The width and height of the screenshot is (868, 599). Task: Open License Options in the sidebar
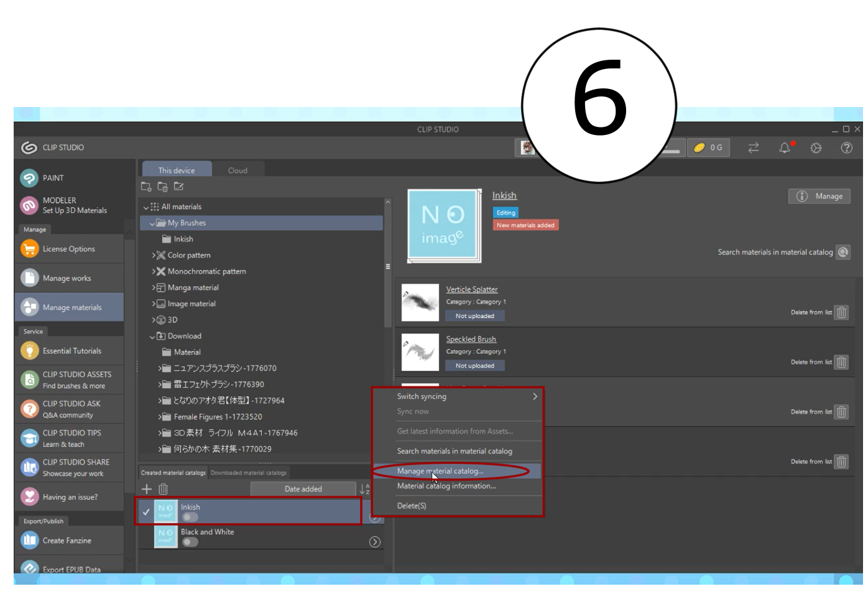[68, 249]
